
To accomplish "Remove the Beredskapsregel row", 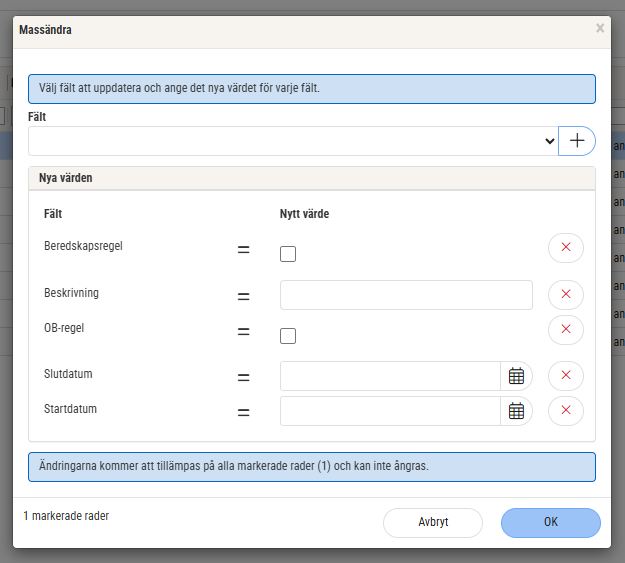I will click(x=565, y=247).
